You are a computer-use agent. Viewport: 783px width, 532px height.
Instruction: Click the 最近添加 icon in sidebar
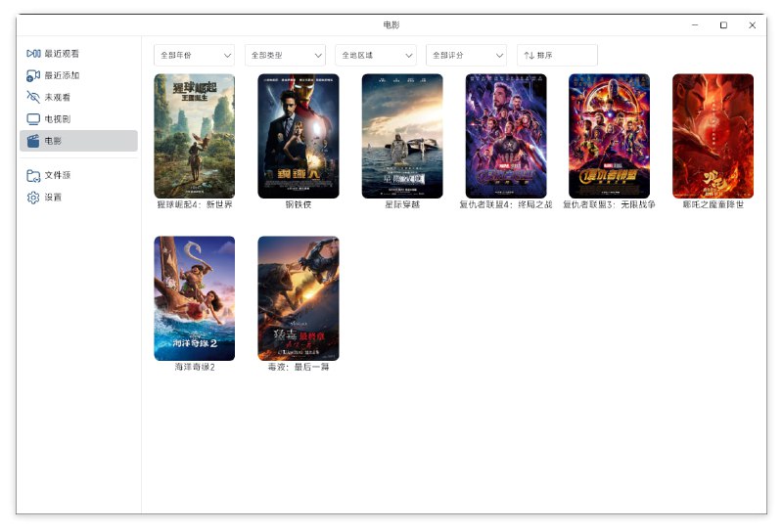tap(33, 75)
